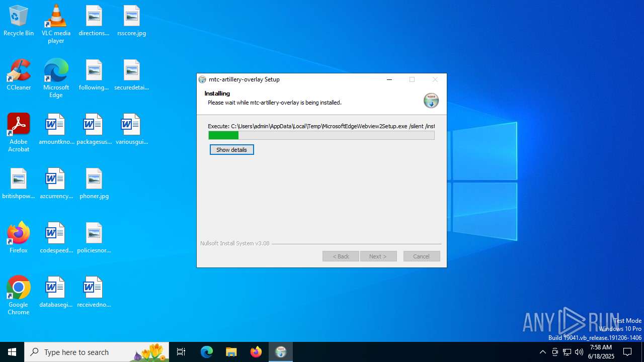Image resolution: width=644 pixels, height=362 pixels.
Task: Select the codespeed Word document
Action: tap(56, 238)
